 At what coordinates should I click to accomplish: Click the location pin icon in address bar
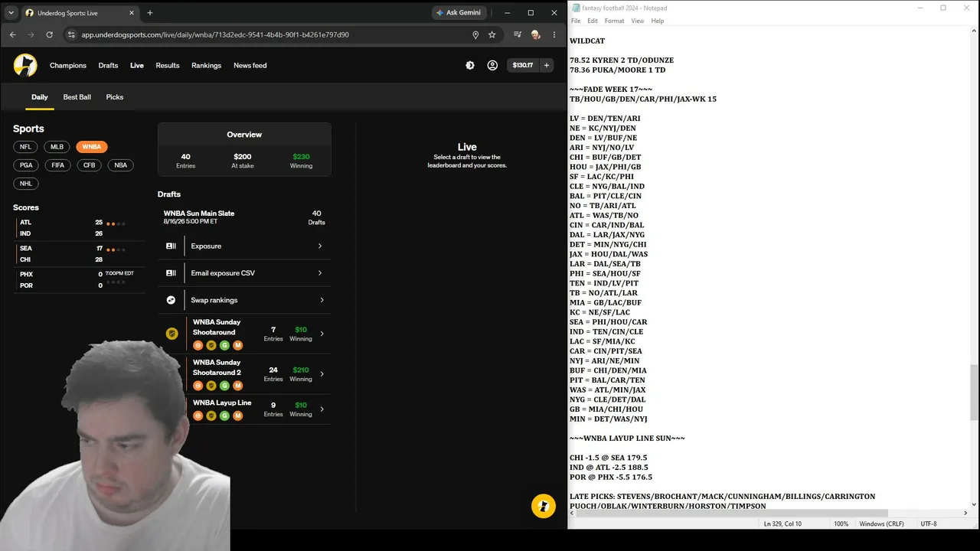click(475, 34)
